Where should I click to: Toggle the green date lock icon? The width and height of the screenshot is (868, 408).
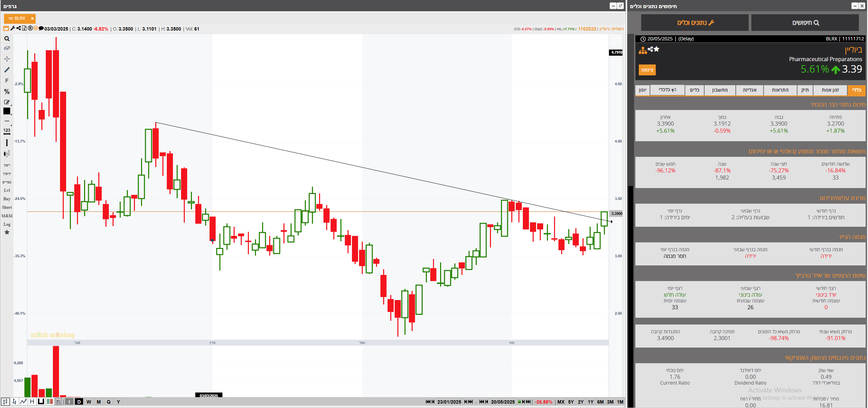pos(519,402)
